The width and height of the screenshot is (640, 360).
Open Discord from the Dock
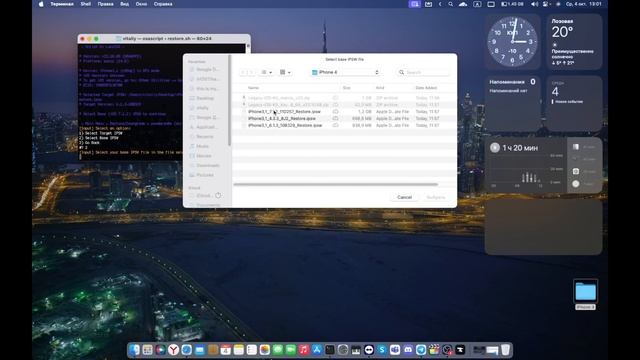(x=408, y=350)
